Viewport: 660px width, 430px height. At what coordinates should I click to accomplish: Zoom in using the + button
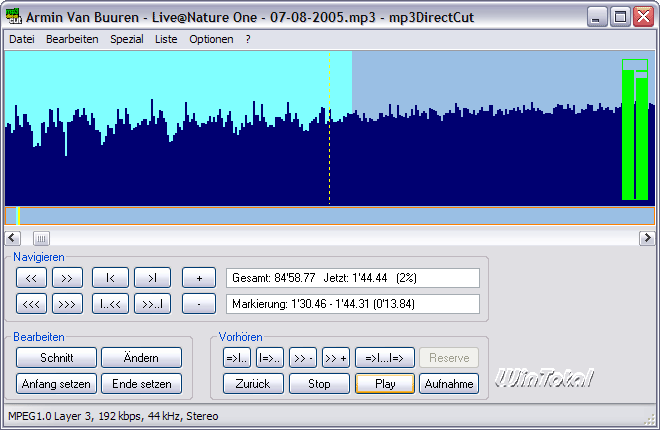199,278
